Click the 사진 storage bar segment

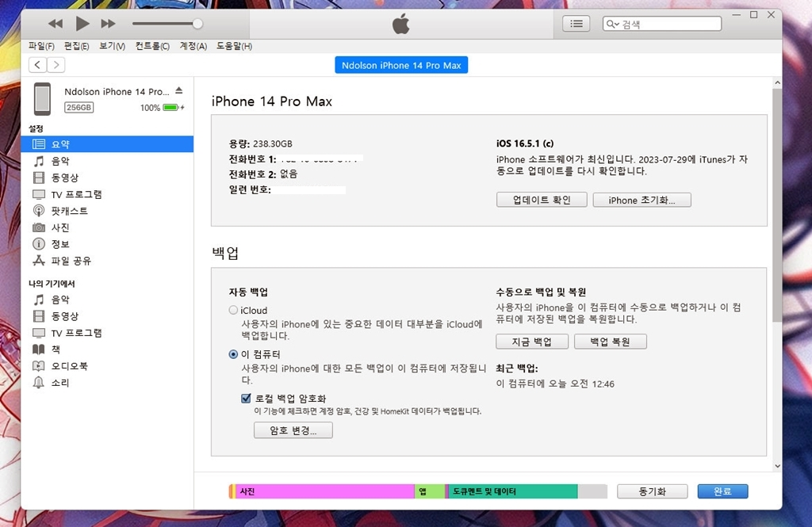tap(325, 491)
